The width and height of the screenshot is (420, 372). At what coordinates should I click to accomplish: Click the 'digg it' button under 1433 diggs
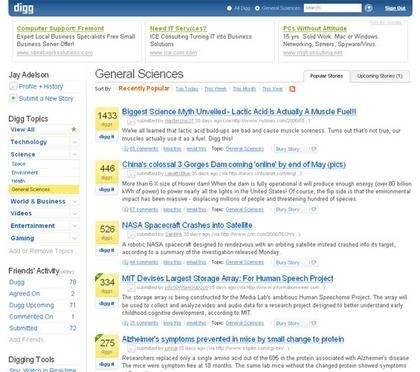[107, 137]
